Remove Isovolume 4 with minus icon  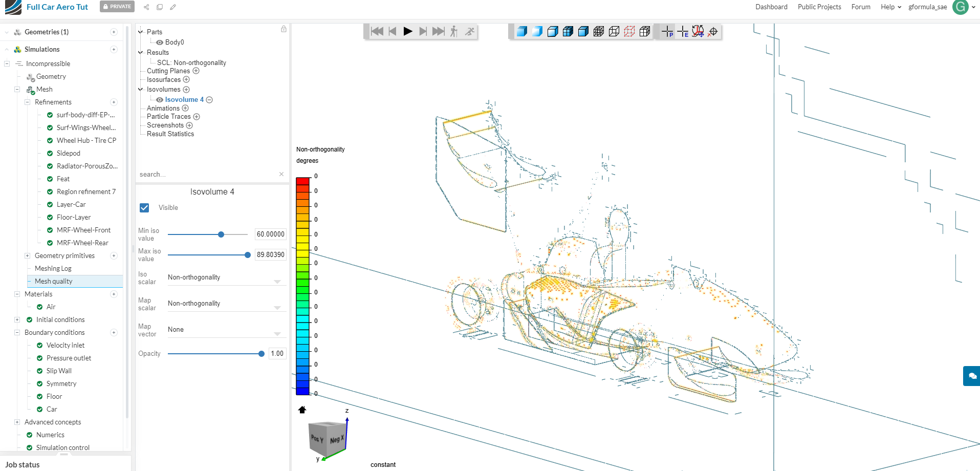point(209,100)
